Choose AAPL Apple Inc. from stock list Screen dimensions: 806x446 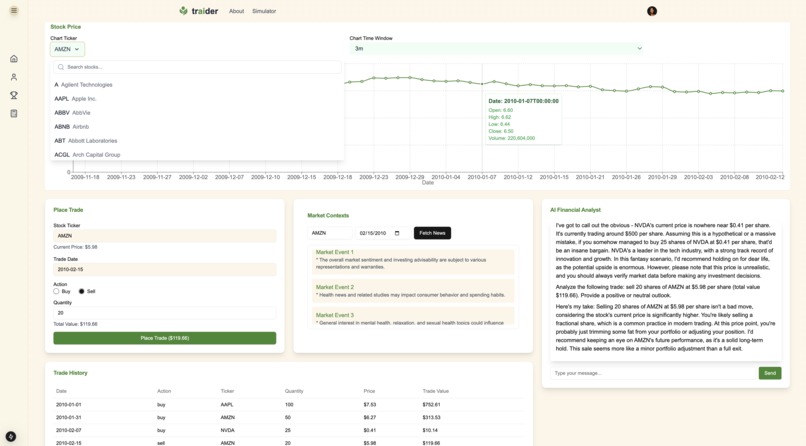pyautogui.click(x=197, y=99)
